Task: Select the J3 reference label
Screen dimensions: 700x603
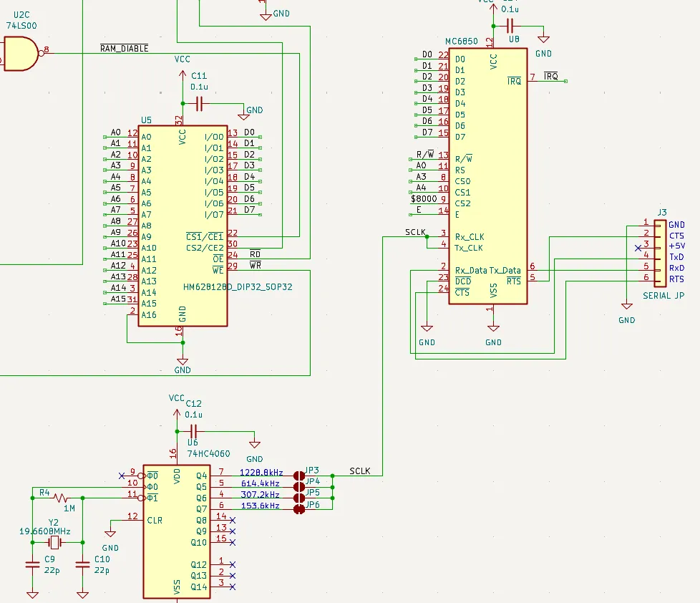Action: point(662,213)
